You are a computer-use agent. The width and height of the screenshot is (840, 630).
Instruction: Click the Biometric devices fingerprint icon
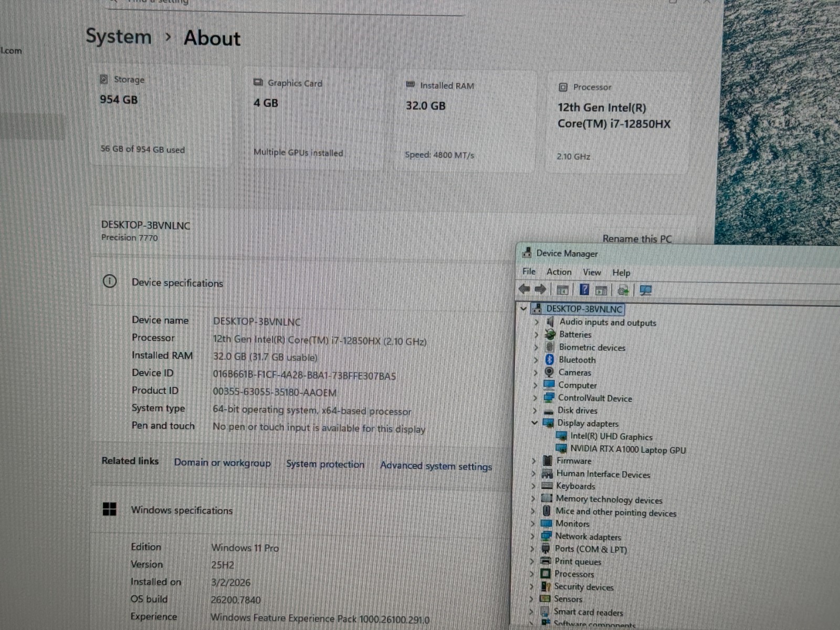pos(549,346)
